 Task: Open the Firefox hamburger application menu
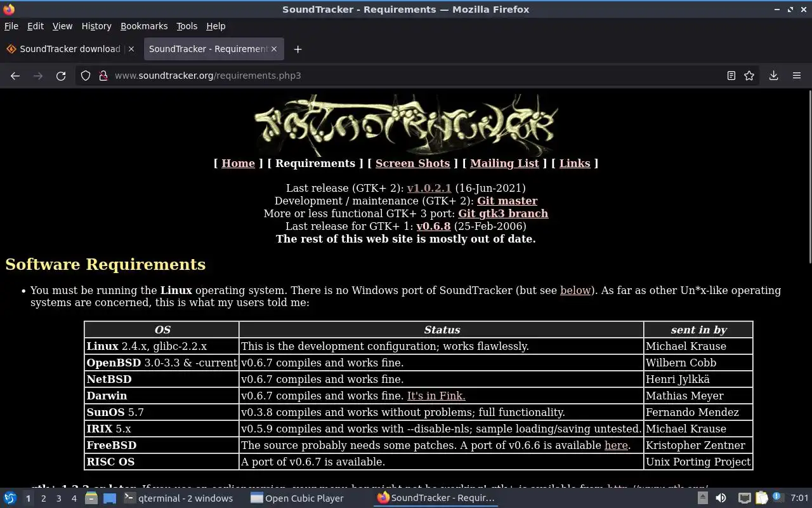797,76
